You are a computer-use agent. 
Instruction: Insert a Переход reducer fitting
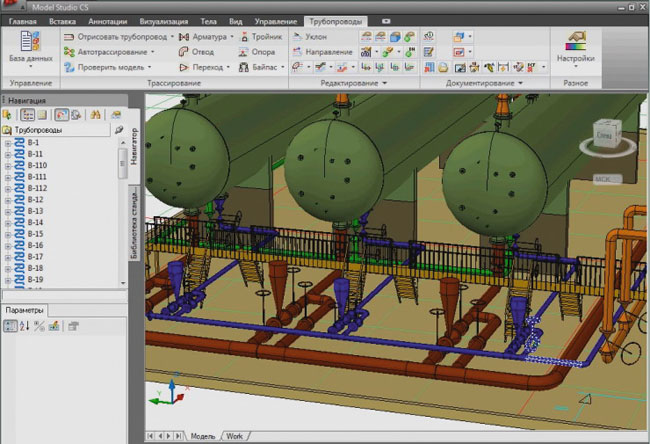tap(201, 67)
